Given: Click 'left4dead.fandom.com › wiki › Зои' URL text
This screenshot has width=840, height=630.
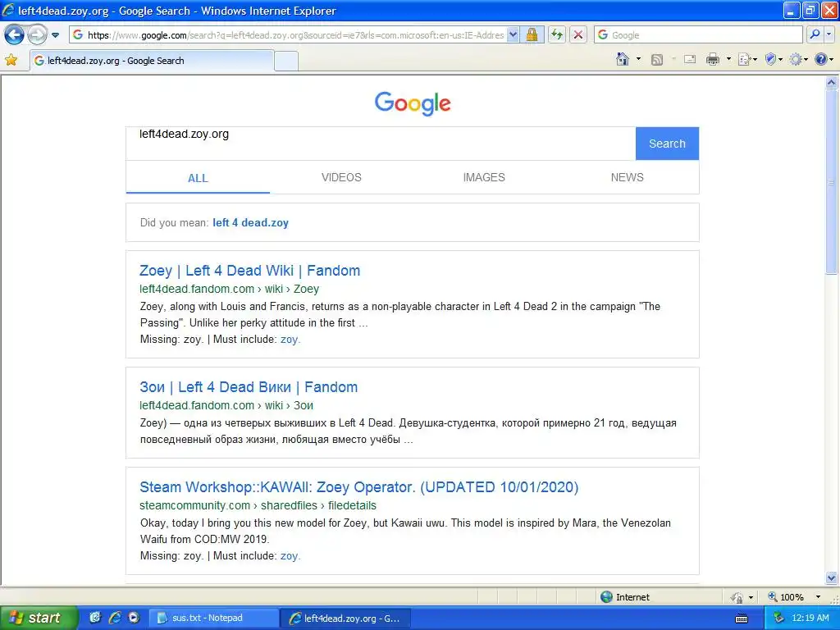Looking at the screenshot, I should click(226, 405).
